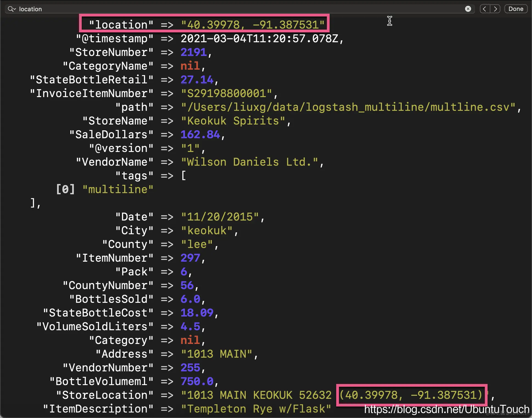Click the highlighted "location" key text
The width and height of the screenshot is (532, 418).
(x=121, y=25)
